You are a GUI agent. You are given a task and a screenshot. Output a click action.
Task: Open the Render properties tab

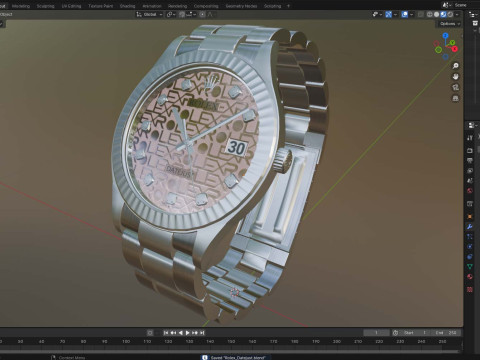click(470, 150)
